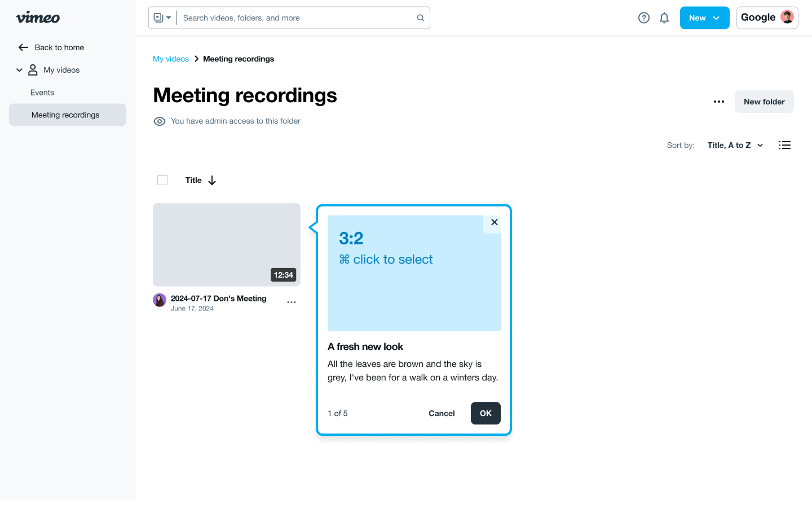Click the search magnifier icon
The width and height of the screenshot is (812, 508).
(x=420, y=18)
